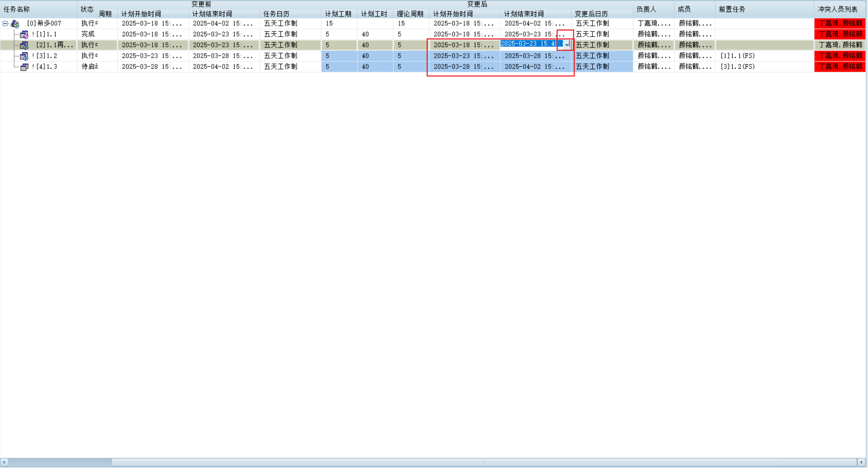Screen dimensions: 868x468
Task: Click the highlighted 2025-03-23 15:48 end-time input
Action: click(531, 44)
